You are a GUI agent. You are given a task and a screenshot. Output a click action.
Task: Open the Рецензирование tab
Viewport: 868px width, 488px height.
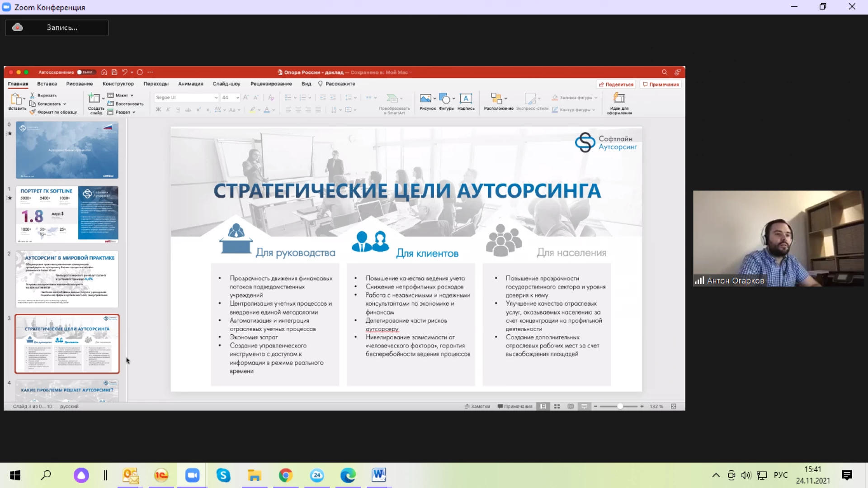click(x=271, y=84)
